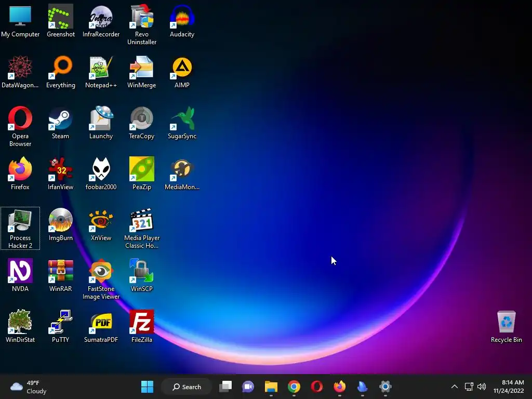Select the ImgBurn desktop icon
This screenshot has width=532, height=399.
click(x=60, y=225)
